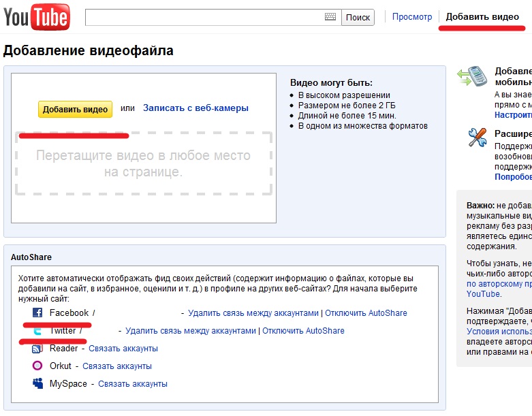Click the Facebook icon in AutoShare
532x416 pixels.
[x=37, y=313]
